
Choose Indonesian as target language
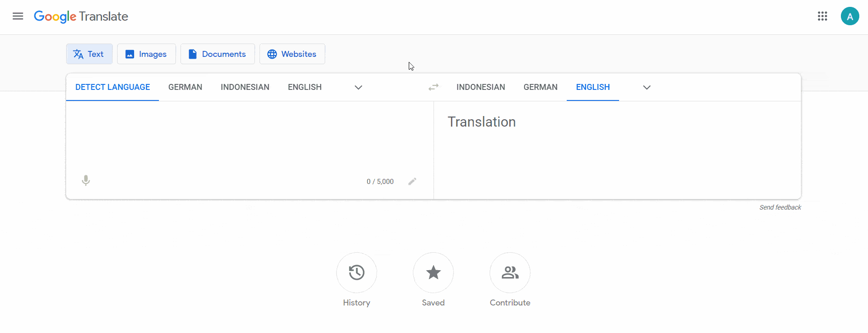click(x=480, y=87)
